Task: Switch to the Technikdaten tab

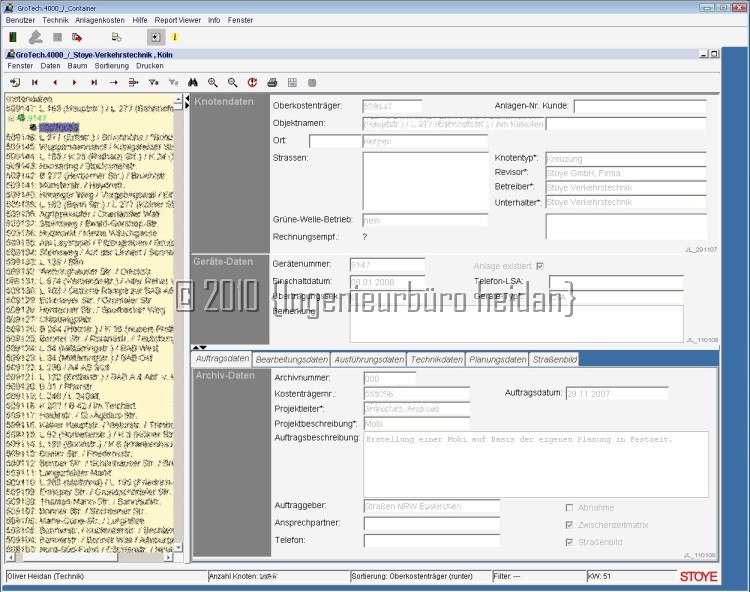Action: (436, 359)
